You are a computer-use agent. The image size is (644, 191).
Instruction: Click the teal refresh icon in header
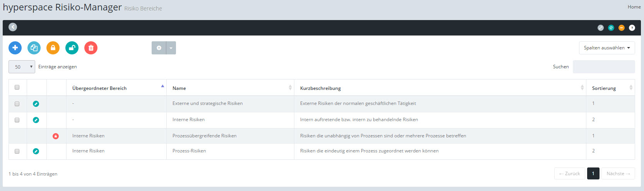pos(611,28)
